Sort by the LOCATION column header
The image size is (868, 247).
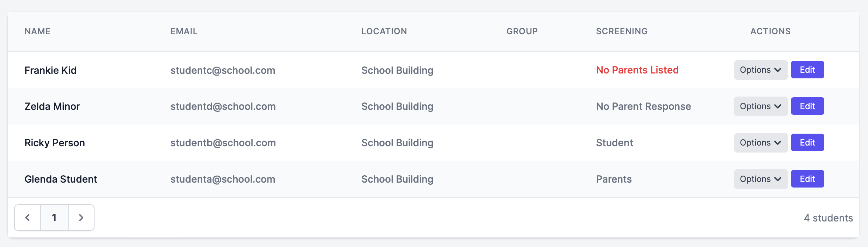tap(384, 31)
